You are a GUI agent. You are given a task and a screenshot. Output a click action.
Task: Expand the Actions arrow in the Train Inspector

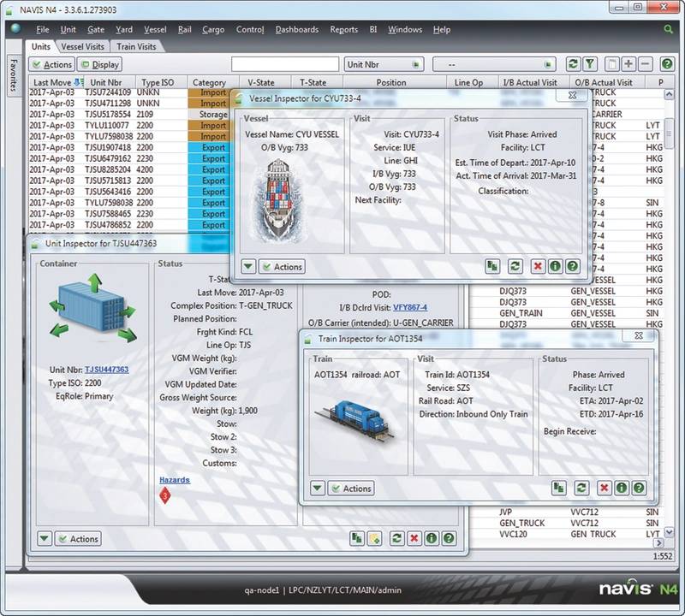tap(317, 489)
